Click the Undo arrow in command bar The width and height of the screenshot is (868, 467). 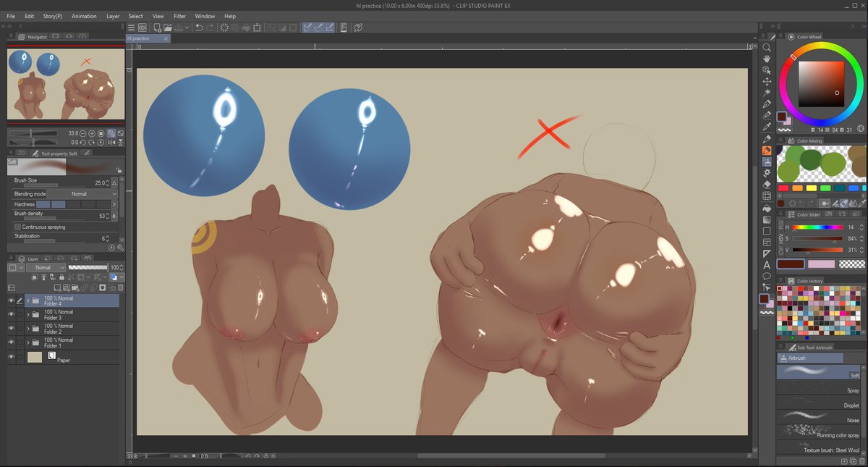pos(198,28)
